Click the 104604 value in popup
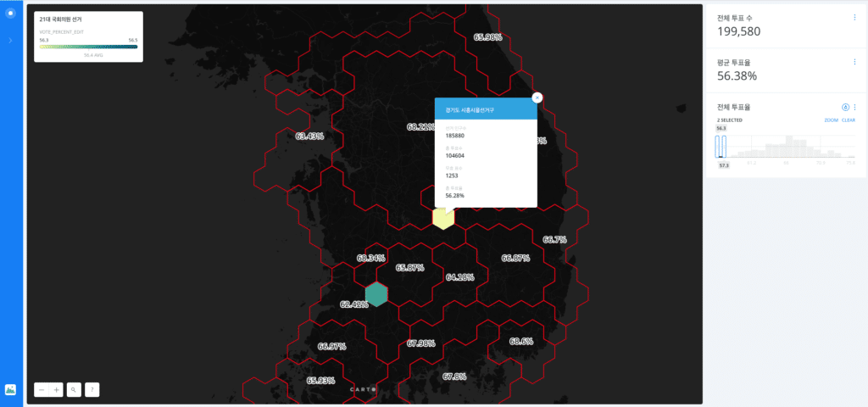The height and width of the screenshot is (407, 868). point(454,156)
